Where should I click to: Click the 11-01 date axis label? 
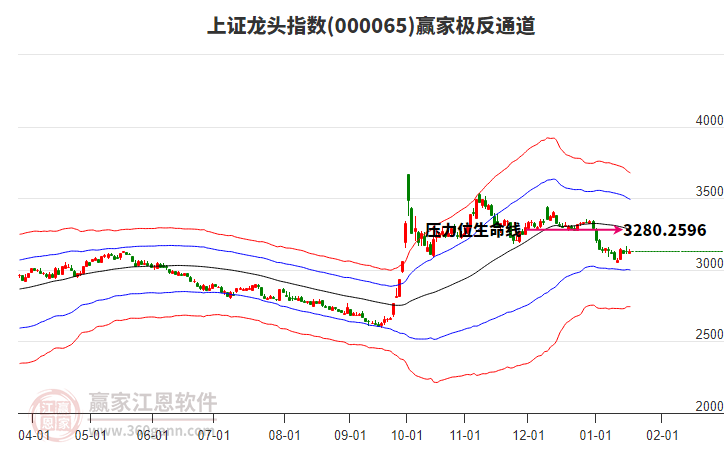465,436
